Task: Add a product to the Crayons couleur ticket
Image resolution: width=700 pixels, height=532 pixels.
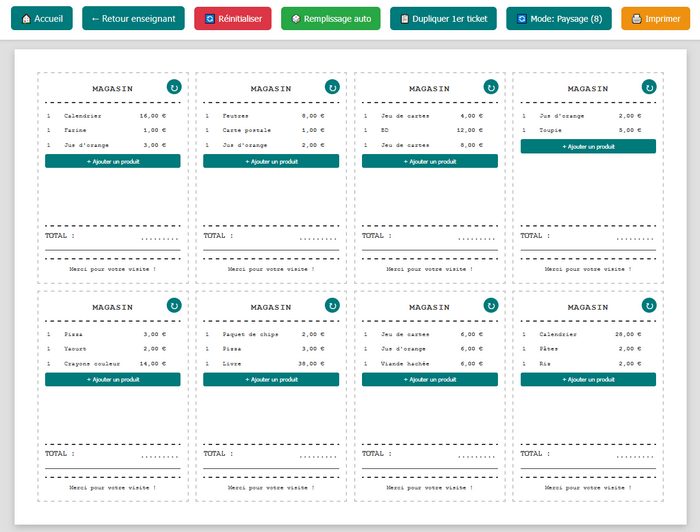Action: 112,380
